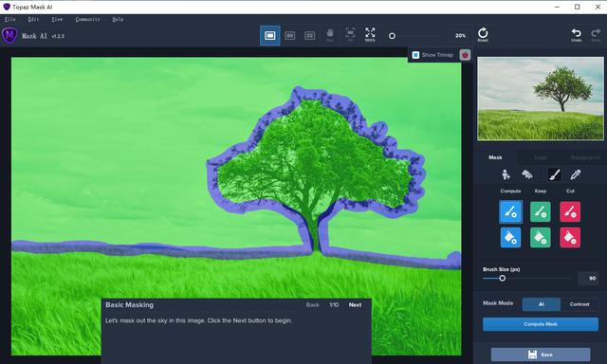Switch to the Edge tab

tap(541, 157)
